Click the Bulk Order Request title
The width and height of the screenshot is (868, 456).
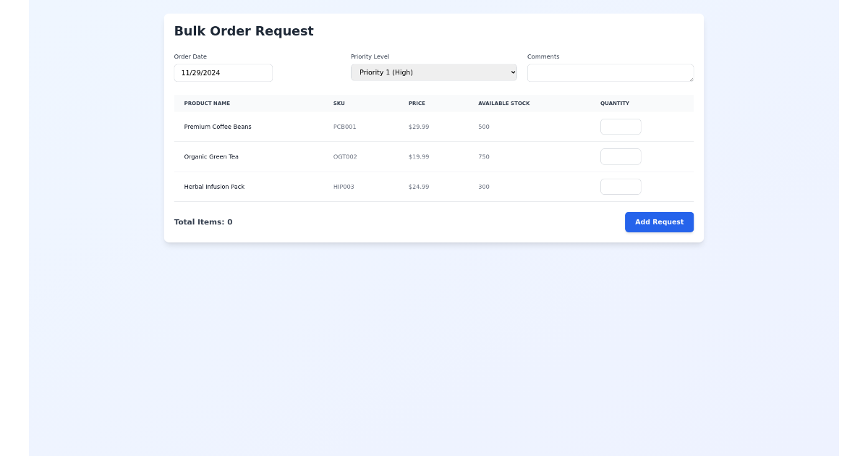243,30
